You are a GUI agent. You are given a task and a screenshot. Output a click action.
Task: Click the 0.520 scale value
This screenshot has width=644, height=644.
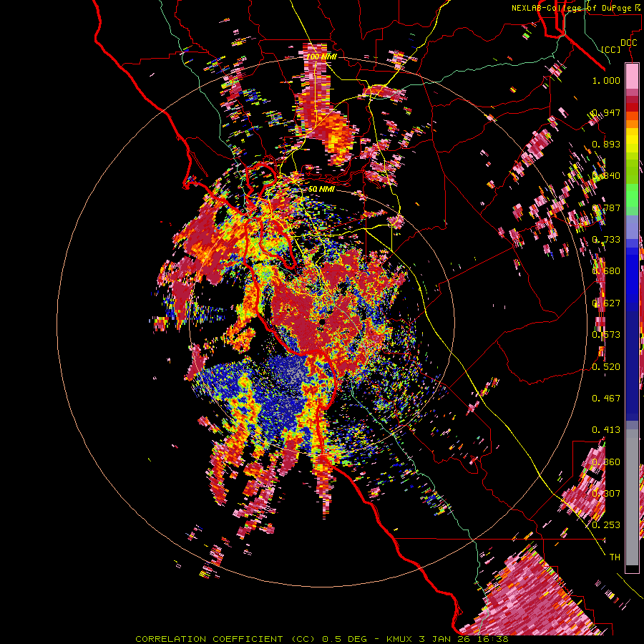(606, 366)
